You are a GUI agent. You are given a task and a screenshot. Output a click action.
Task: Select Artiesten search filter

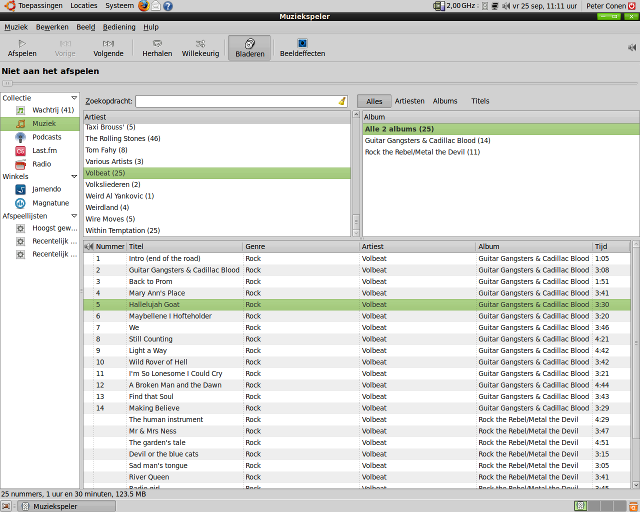pos(409,101)
